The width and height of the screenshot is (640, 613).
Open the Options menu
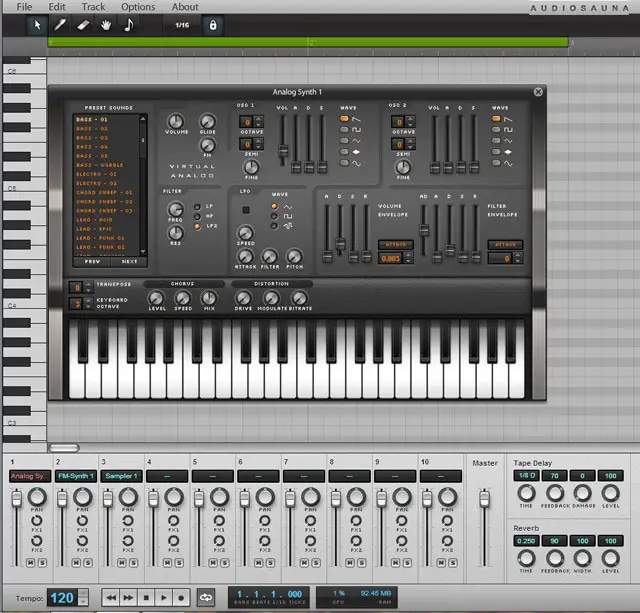(138, 7)
